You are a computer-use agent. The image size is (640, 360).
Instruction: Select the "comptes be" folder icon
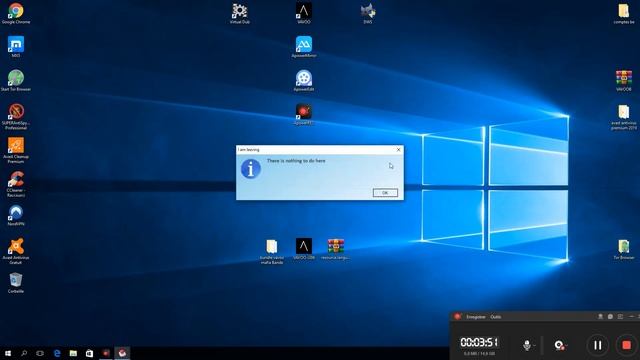pos(624,13)
